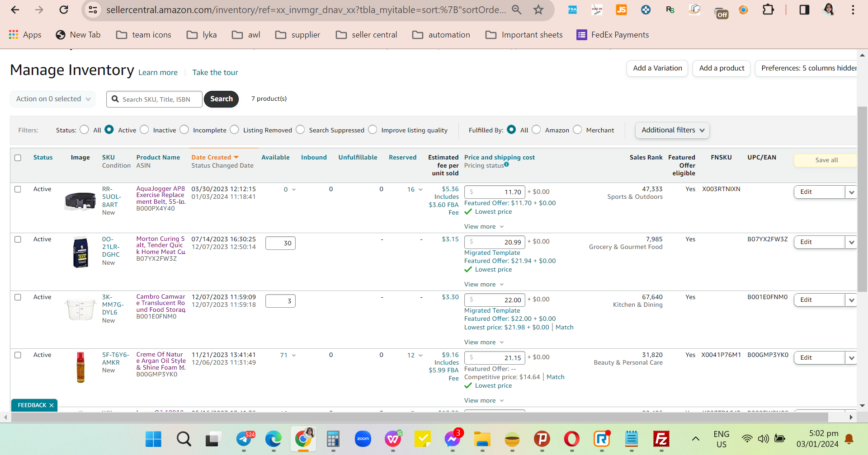The image size is (868, 455).
Task: Open Messenger from the taskbar
Action: (x=453, y=438)
